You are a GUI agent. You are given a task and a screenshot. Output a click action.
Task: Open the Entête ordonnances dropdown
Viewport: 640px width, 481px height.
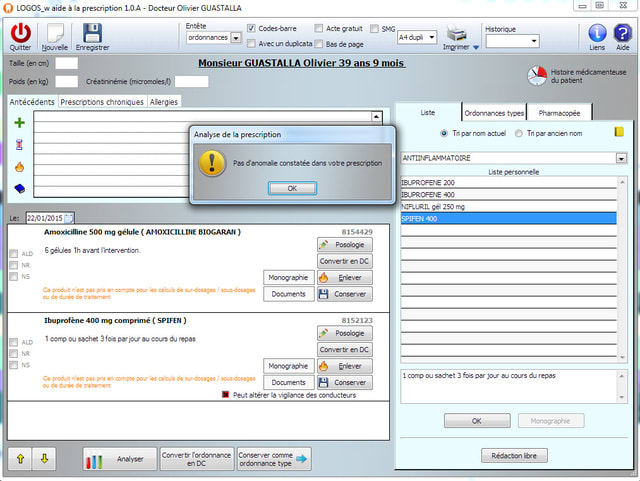tap(236, 38)
